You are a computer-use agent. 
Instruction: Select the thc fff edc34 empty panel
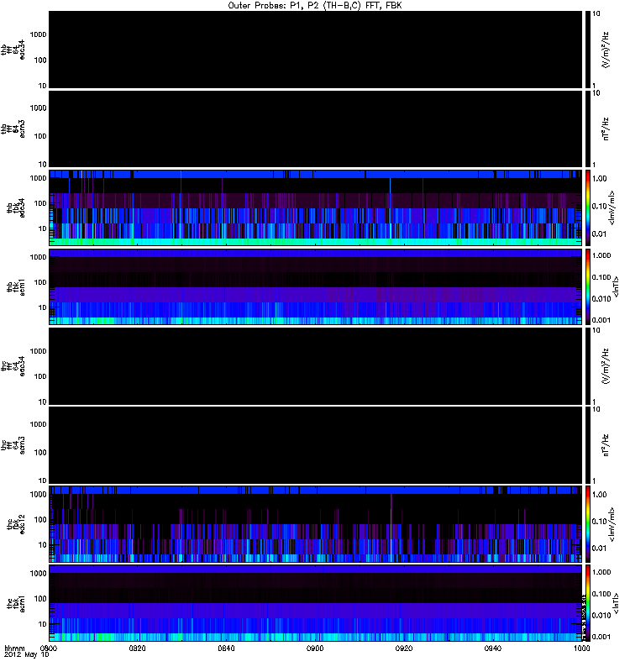tap(315, 365)
